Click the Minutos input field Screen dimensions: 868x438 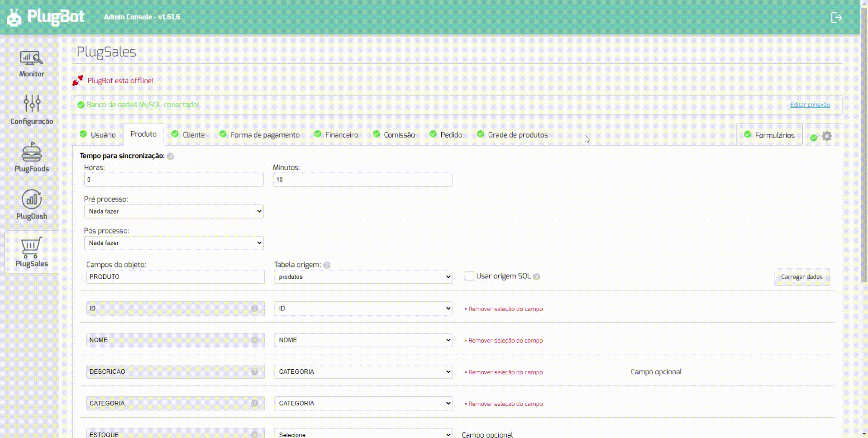pos(363,180)
